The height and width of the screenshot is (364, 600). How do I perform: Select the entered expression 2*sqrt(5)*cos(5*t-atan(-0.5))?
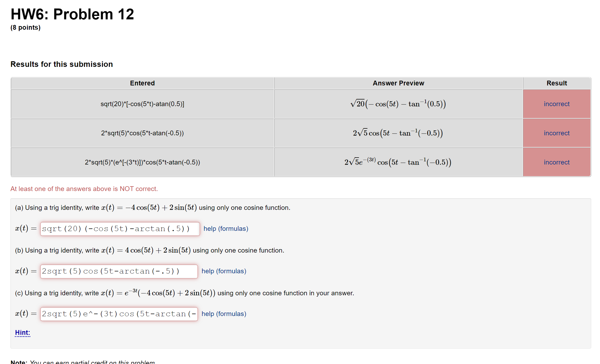point(142,133)
